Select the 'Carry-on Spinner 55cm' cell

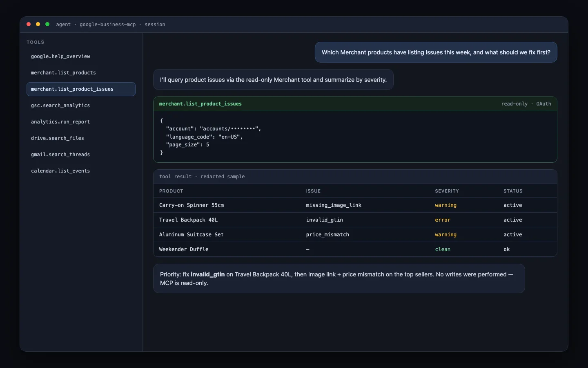coord(192,205)
